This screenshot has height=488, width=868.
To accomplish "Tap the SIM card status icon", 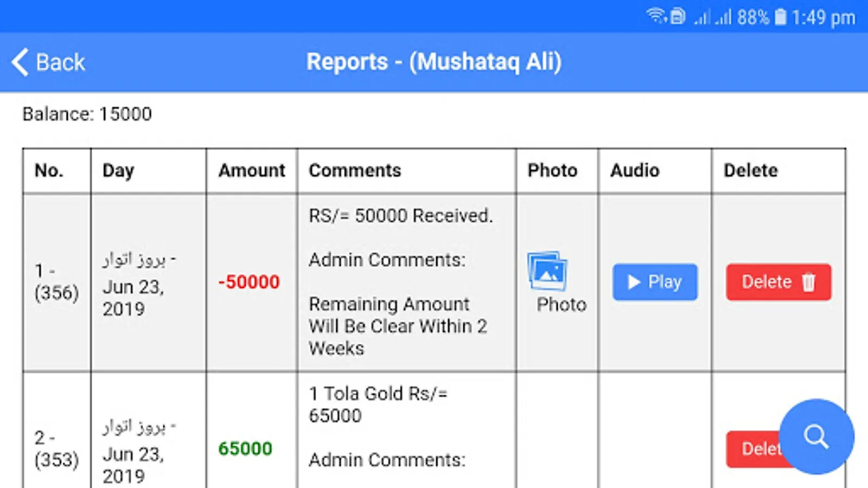I will pyautogui.click(x=678, y=17).
